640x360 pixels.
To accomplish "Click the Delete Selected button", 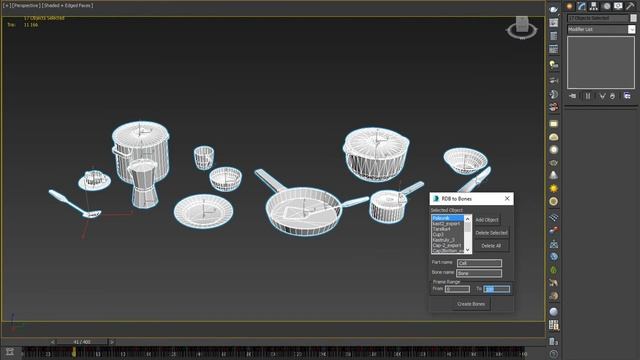I will click(491, 233).
